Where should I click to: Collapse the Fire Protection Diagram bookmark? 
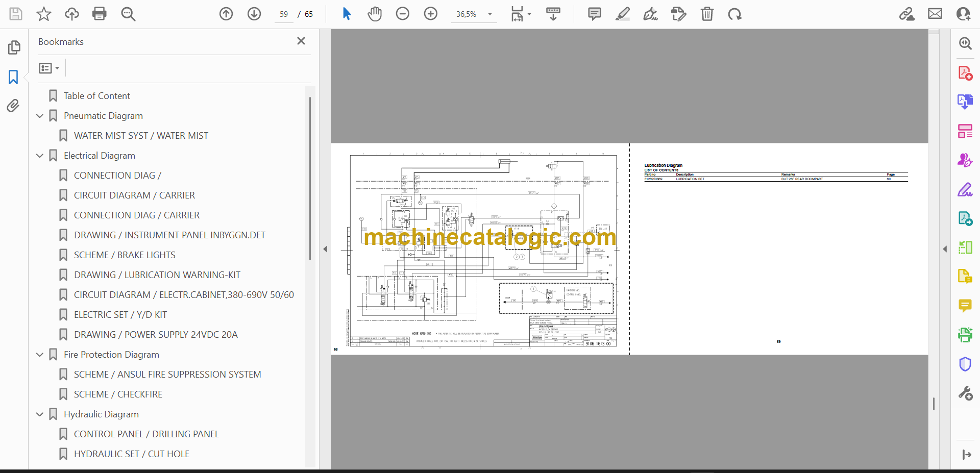(40, 355)
